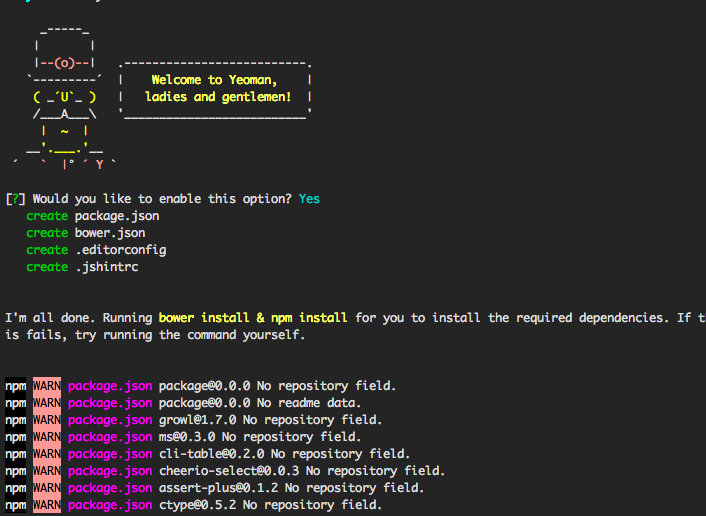Click the .jshintrc file name

tap(107, 267)
